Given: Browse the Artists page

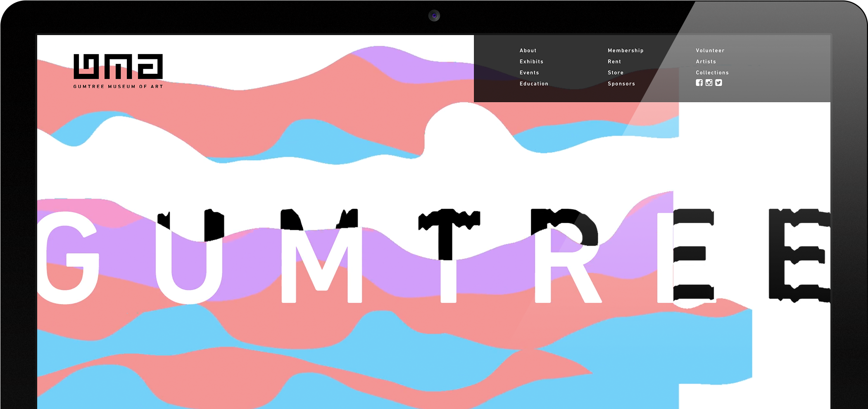Looking at the screenshot, I should [x=706, y=61].
